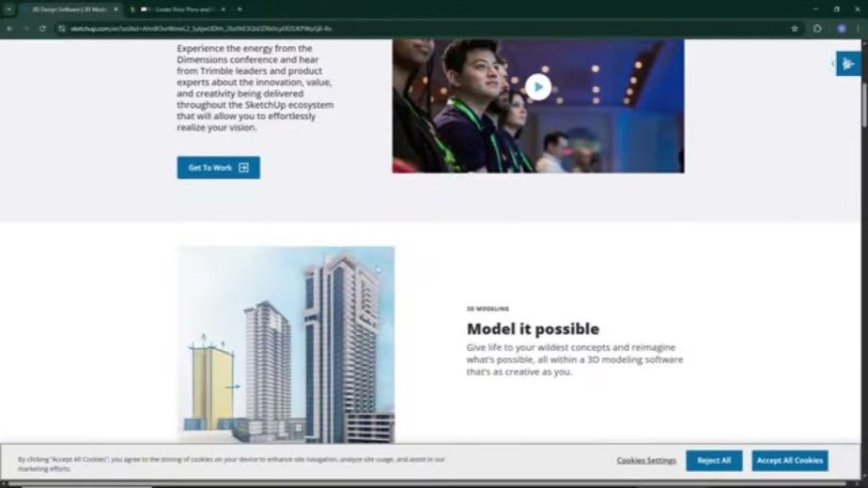Click the 3D MODELING label text

[488, 309]
